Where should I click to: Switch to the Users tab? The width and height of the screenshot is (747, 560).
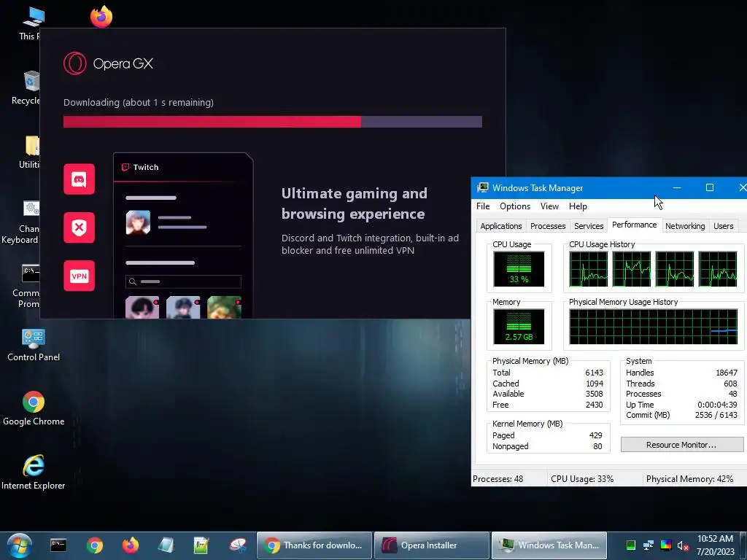tap(723, 226)
